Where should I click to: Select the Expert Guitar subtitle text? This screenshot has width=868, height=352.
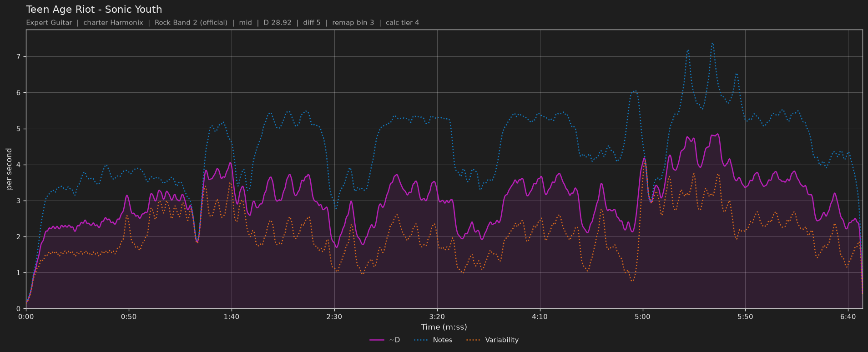[49, 23]
